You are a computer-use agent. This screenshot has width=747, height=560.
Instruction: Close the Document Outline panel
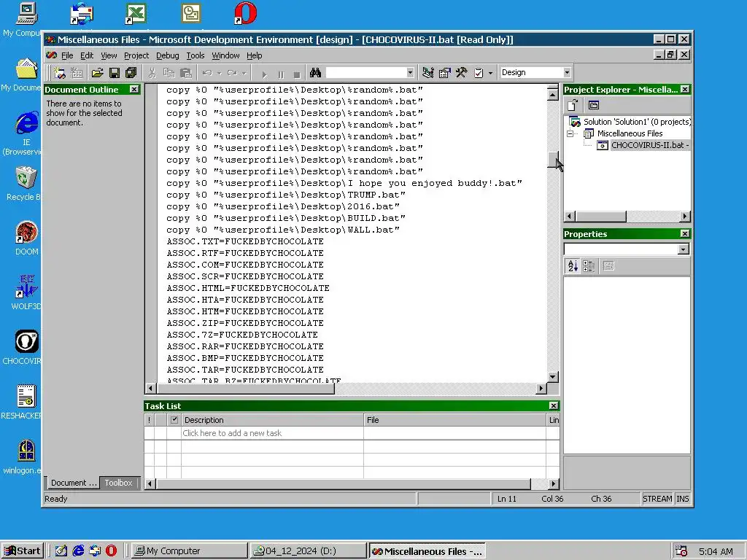pyautogui.click(x=134, y=90)
